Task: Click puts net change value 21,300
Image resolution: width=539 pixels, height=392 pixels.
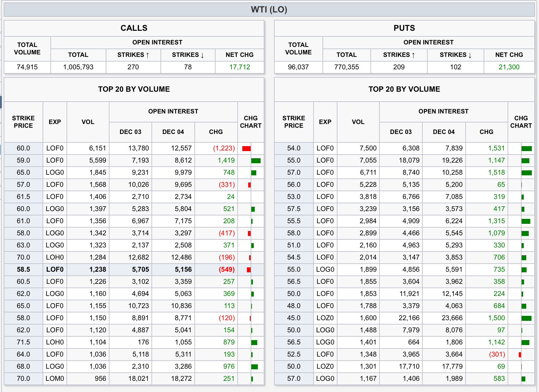Action: [x=509, y=67]
